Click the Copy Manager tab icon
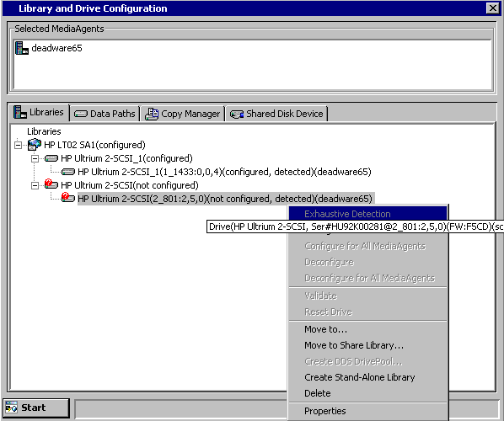The width and height of the screenshot is (504, 421). (x=152, y=114)
